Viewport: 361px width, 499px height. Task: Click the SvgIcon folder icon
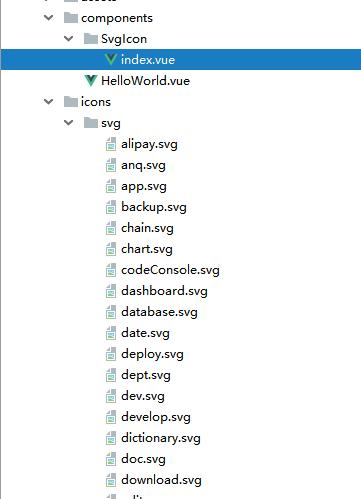pyautogui.click(x=91, y=39)
